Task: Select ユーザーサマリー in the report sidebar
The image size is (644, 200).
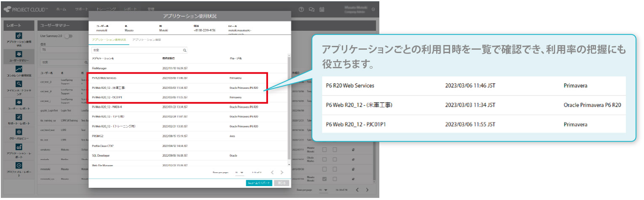Action: (19, 57)
